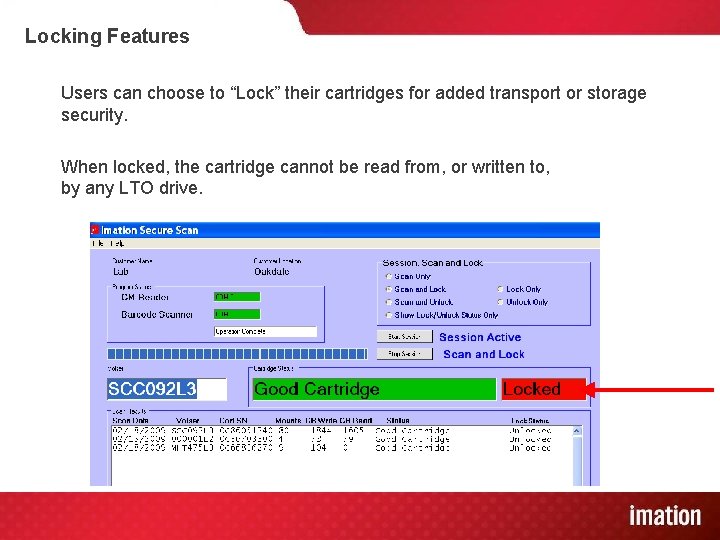The width and height of the screenshot is (720, 540).
Task: Click the Mounts column header
Action: pyautogui.click(x=288, y=421)
